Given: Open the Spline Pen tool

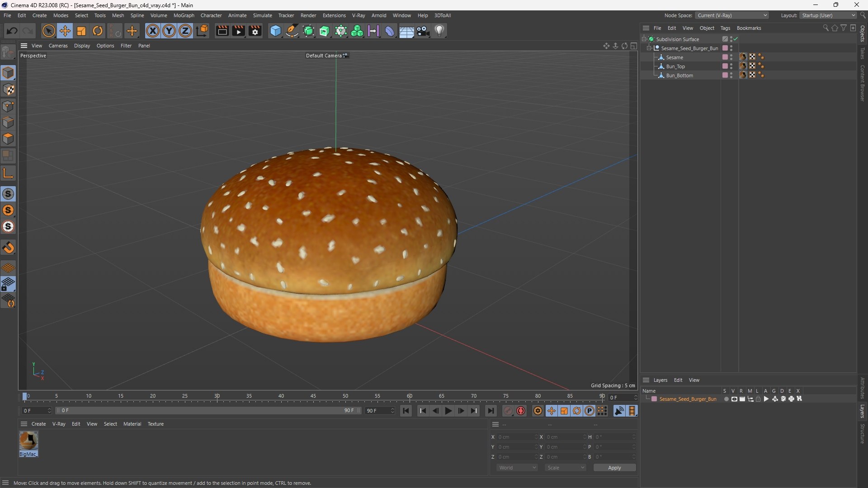Looking at the screenshot, I should point(292,31).
